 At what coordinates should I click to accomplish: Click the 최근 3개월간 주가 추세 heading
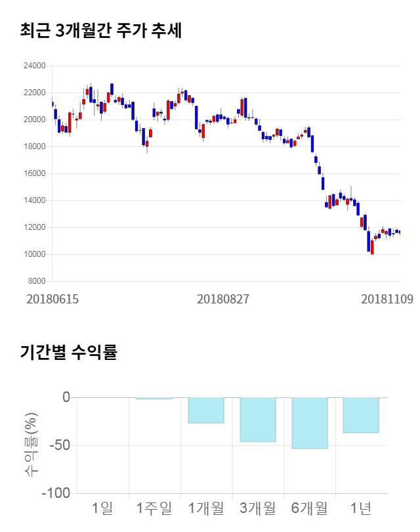click(x=100, y=30)
